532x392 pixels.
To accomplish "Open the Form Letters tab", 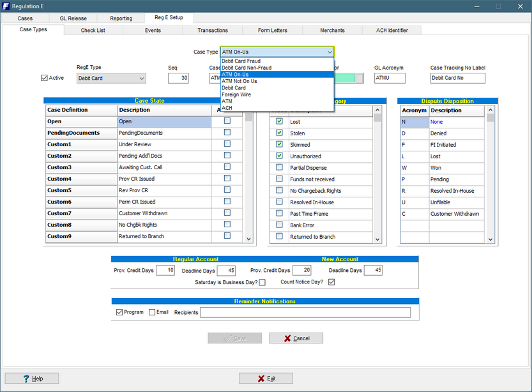I will (273, 30).
